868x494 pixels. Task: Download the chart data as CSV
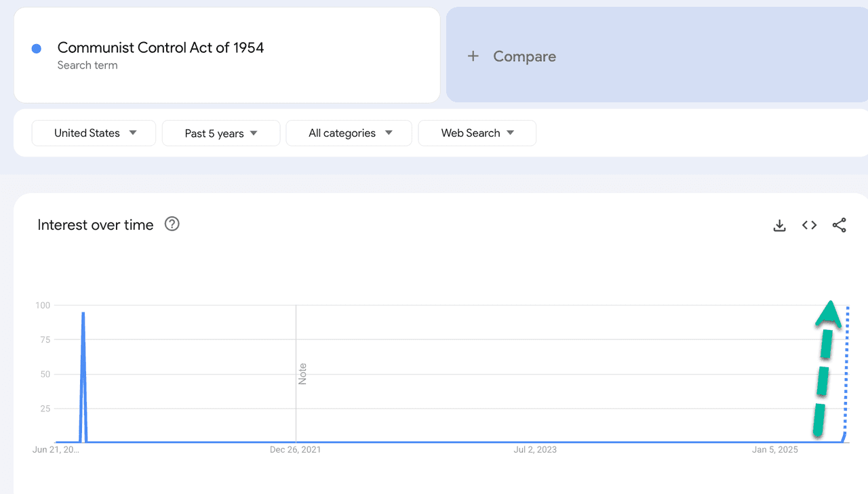(779, 226)
